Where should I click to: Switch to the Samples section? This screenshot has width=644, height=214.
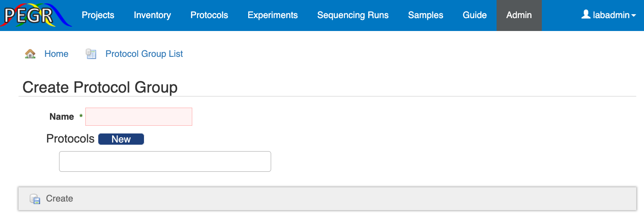(x=425, y=16)
